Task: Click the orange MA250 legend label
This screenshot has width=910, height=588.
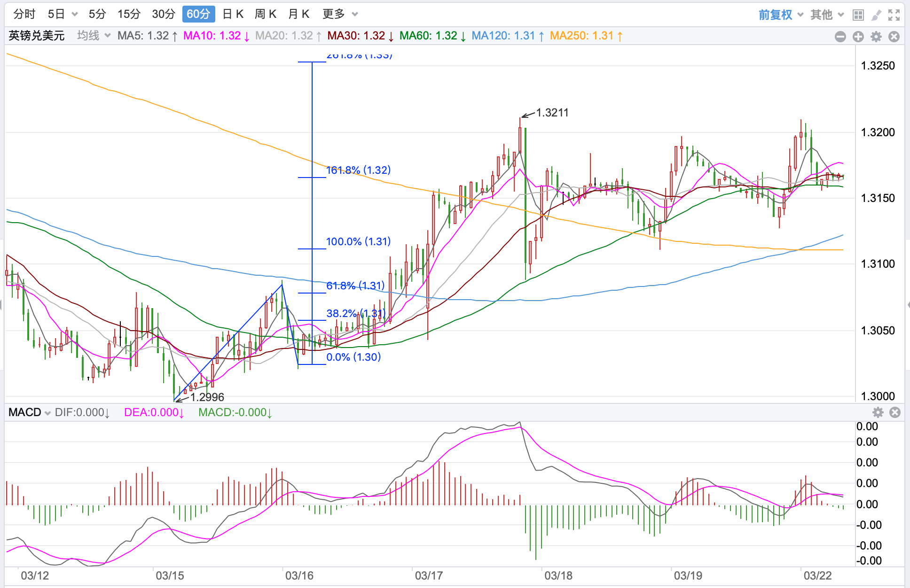Action: (x=586, y=36)
